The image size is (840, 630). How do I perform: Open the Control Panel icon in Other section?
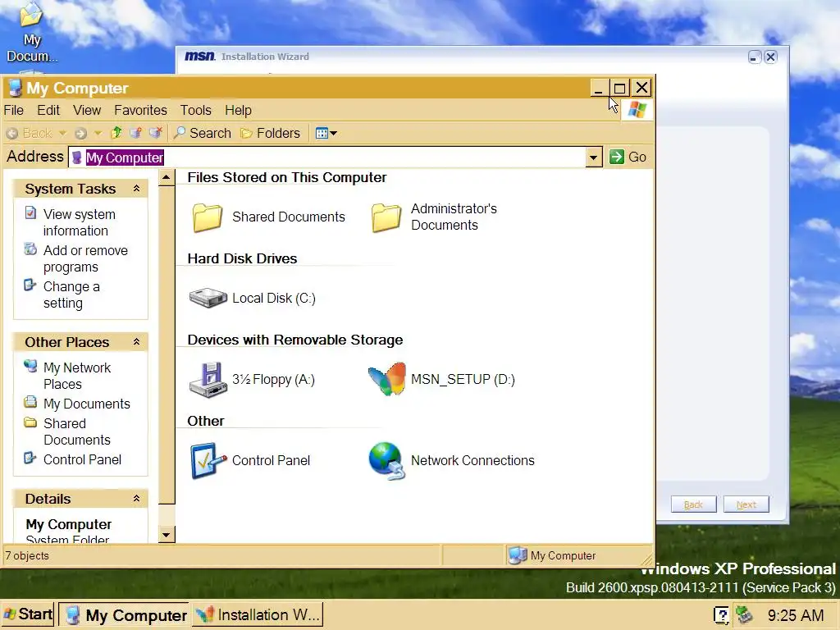coord(208,460)
